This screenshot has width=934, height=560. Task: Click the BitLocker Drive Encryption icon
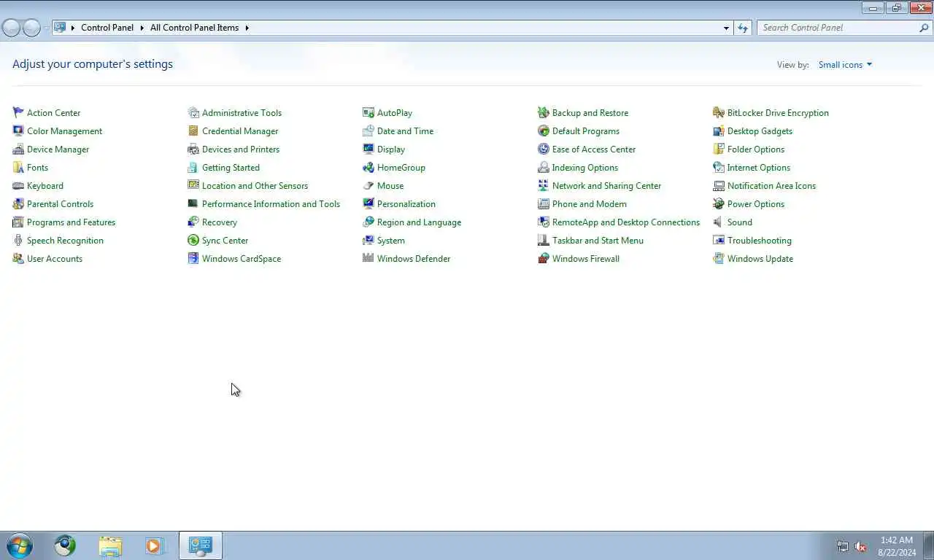tap(719, 112)
